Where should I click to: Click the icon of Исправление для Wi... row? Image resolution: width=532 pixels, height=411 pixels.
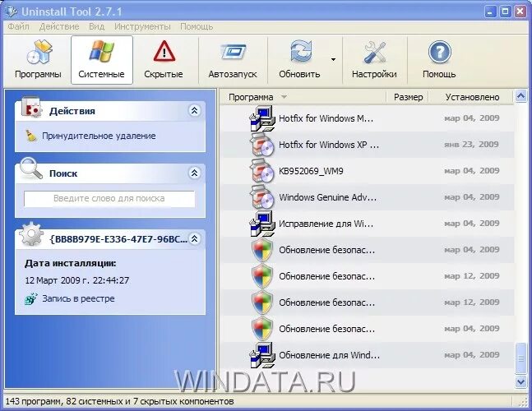262,224
